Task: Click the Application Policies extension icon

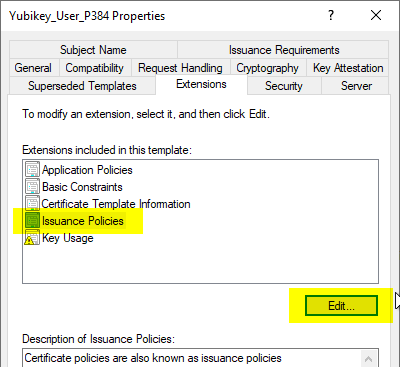Action: coord(32,170)
